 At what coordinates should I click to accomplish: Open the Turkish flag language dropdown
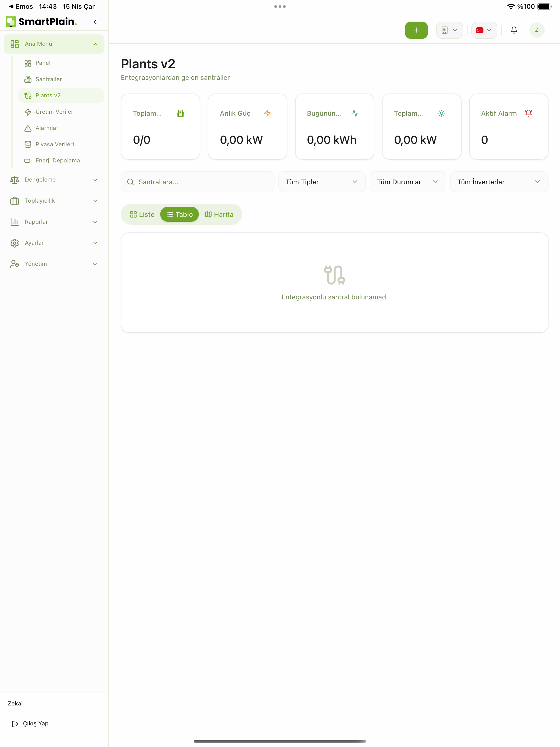click(484, 30)
